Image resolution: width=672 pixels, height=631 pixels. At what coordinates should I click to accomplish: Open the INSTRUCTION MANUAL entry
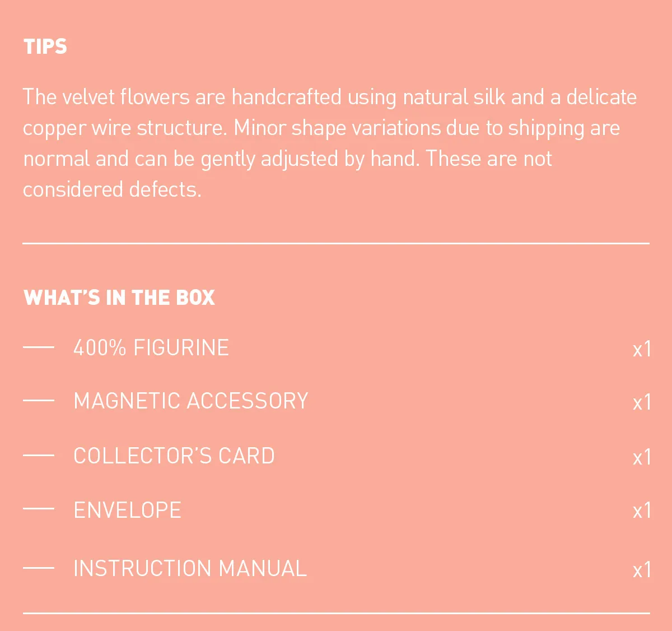190,568
